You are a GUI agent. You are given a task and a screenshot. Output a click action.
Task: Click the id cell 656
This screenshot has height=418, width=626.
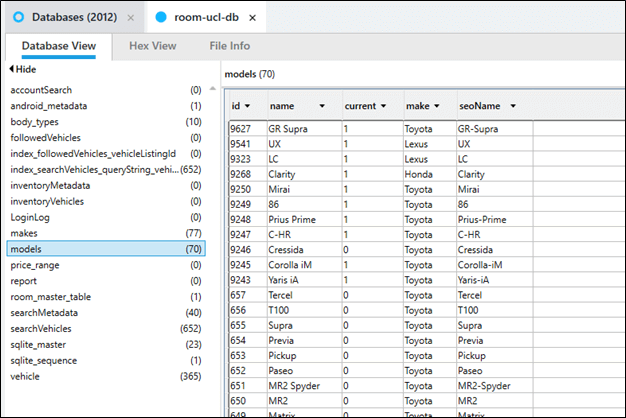pos(248,311)
